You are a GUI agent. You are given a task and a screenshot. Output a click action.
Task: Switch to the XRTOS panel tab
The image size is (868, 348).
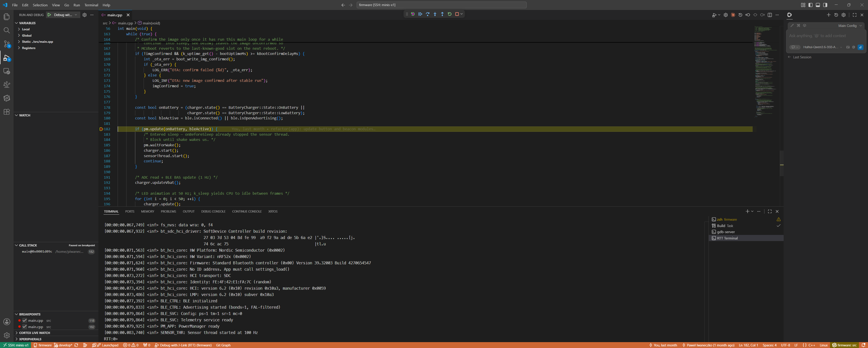tap(273, 212)
